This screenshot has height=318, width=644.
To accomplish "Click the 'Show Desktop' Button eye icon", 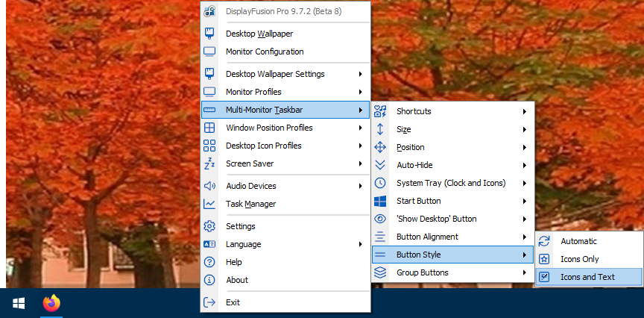I will click(380, 219).
